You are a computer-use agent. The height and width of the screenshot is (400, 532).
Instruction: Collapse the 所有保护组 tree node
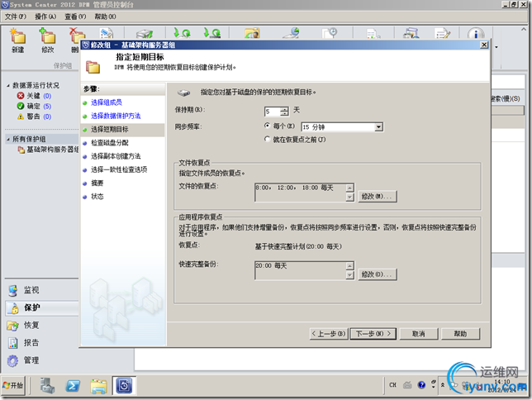click(x=8, y=139)
